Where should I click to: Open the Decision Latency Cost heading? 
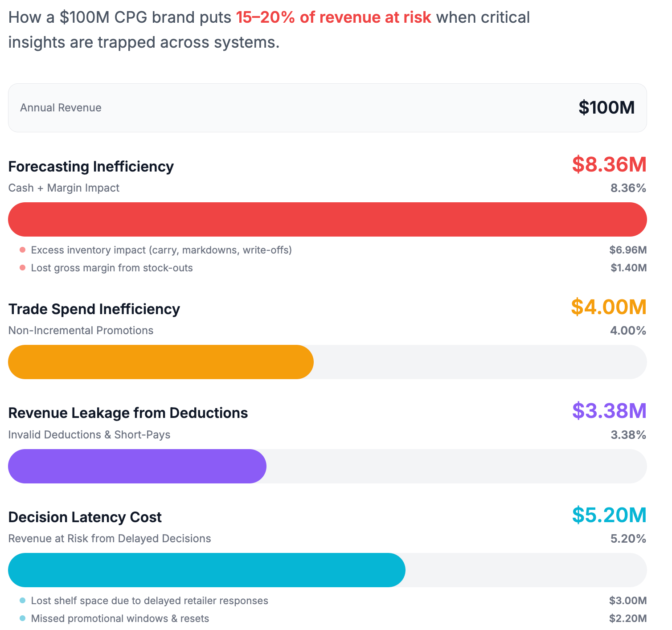pyautogui.click(x=85, y=517)
